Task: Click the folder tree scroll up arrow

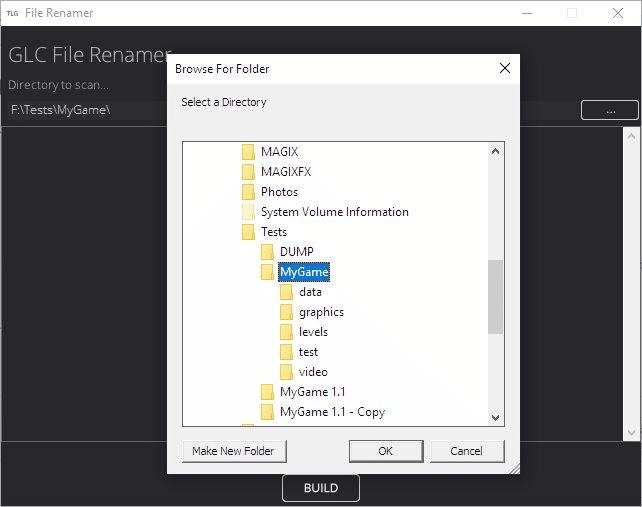Action: click(x=495, y=152)
